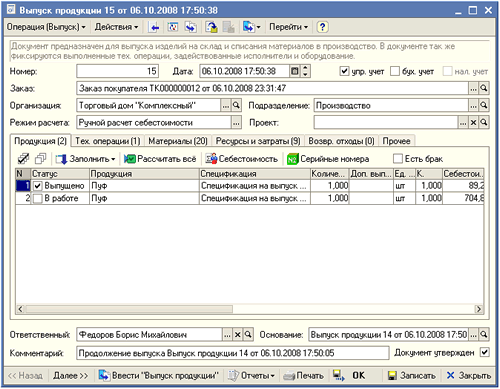The image size is (500, 389).
Task: Open selection list for Ответственный
Action: [x=227, y=335]
